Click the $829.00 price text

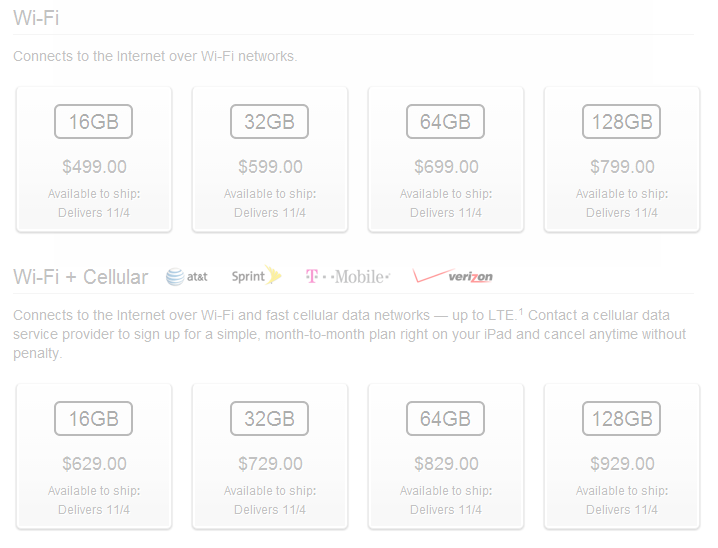[446, 464]
